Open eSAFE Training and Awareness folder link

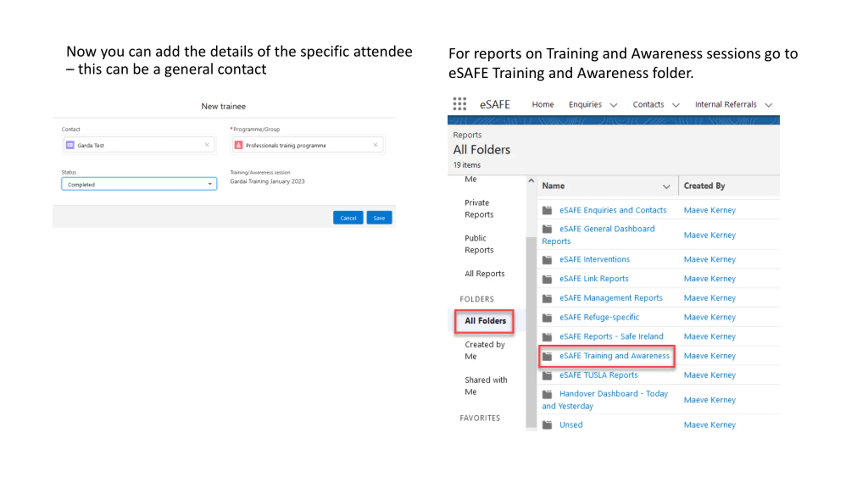(614, 356)
